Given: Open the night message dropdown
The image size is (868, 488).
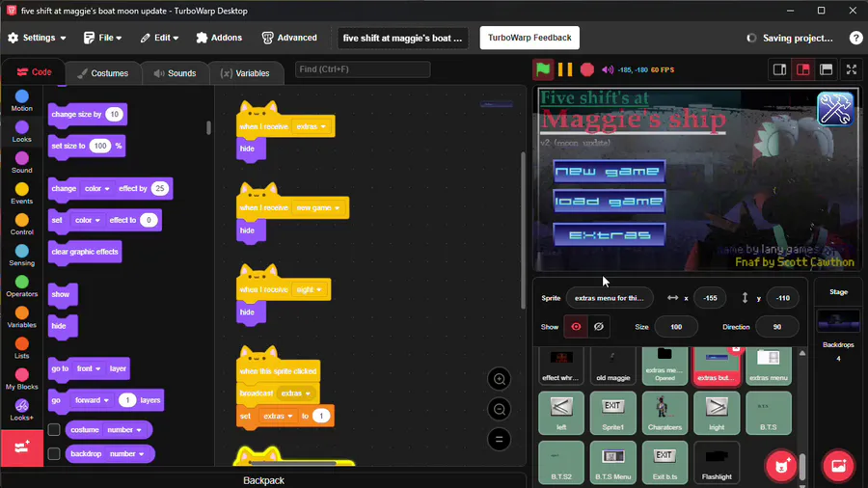Looking at the screenshot, I should pyautogui.click(x=310, y=289).
